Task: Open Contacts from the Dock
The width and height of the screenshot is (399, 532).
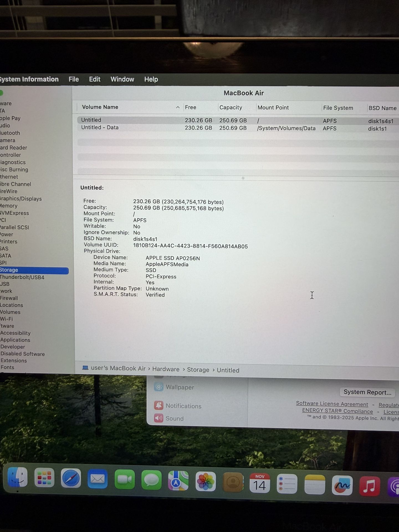Action: pos(233,482)
